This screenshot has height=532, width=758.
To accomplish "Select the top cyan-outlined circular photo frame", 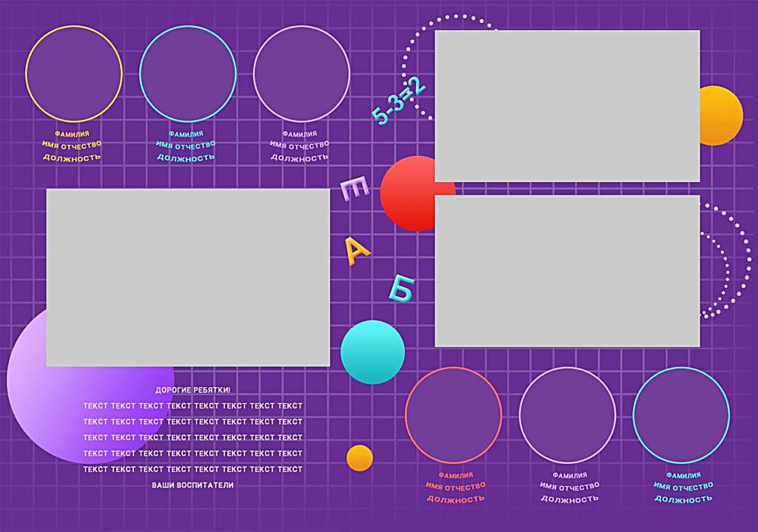I will coord(187,74).
